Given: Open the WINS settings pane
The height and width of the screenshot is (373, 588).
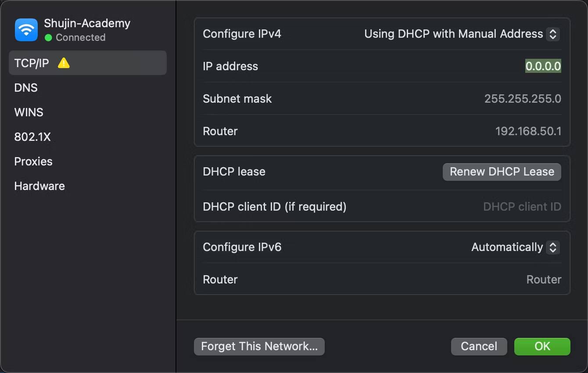Looking at the screenshot, I should (x=29, y=112).
